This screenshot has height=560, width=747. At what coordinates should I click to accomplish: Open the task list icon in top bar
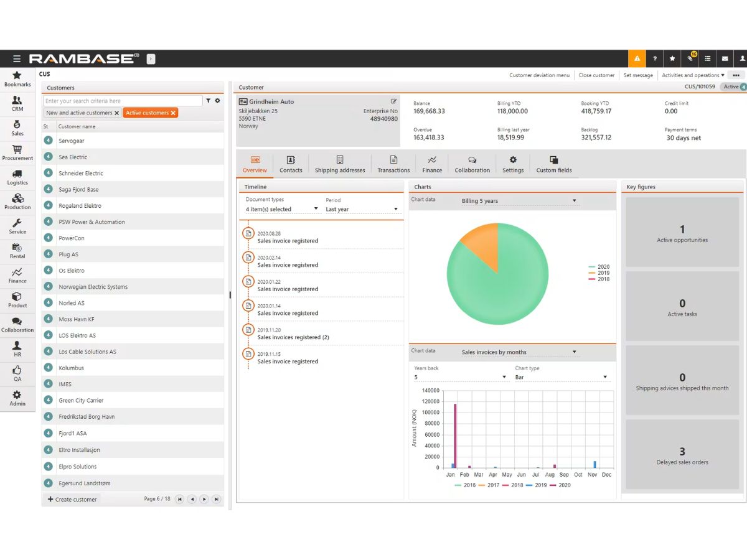click(708, 58)
